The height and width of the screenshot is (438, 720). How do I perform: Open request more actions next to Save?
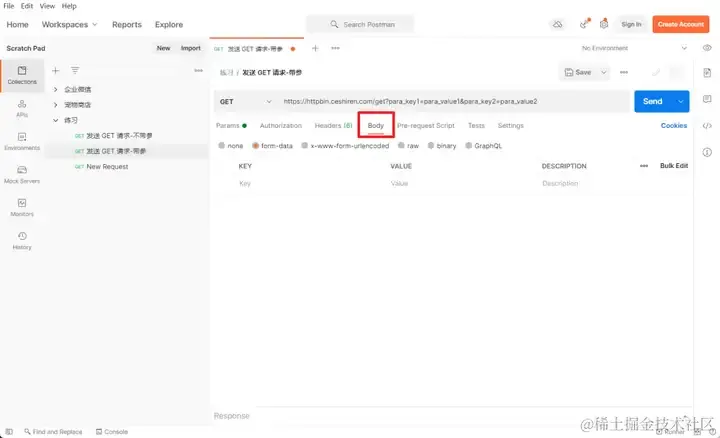pos(624,72)
